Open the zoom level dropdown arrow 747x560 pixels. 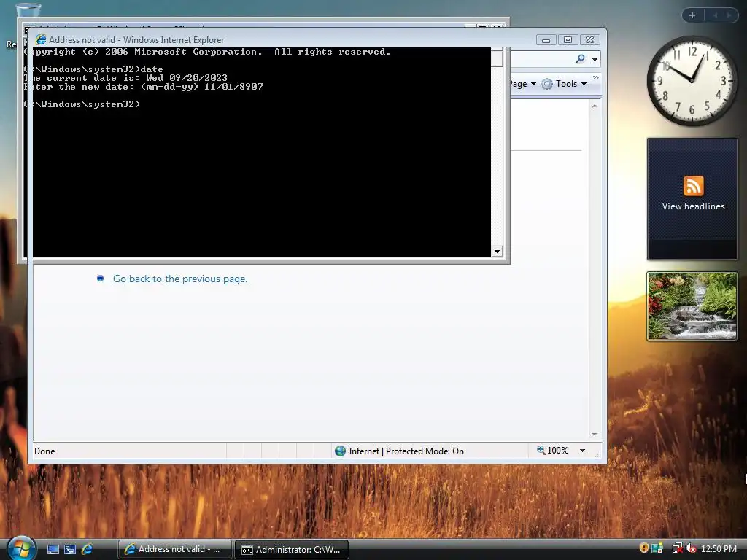click(x=582, y=451)
